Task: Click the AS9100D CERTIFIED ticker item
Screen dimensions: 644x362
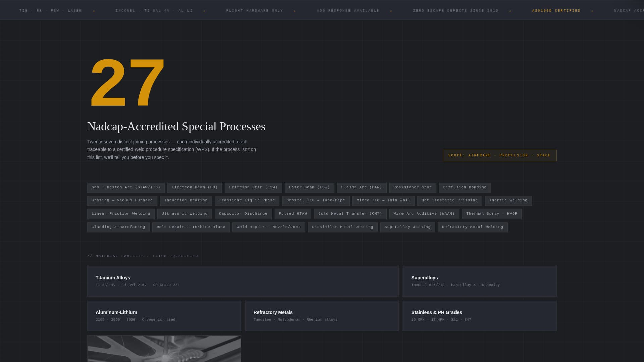Action: pyautogui.click(x=556, y=10)
